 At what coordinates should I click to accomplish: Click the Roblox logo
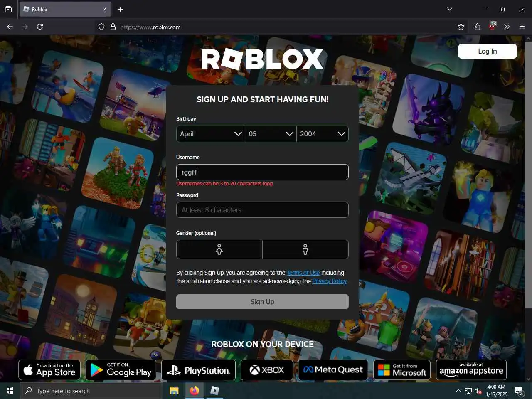pos(262,59)
